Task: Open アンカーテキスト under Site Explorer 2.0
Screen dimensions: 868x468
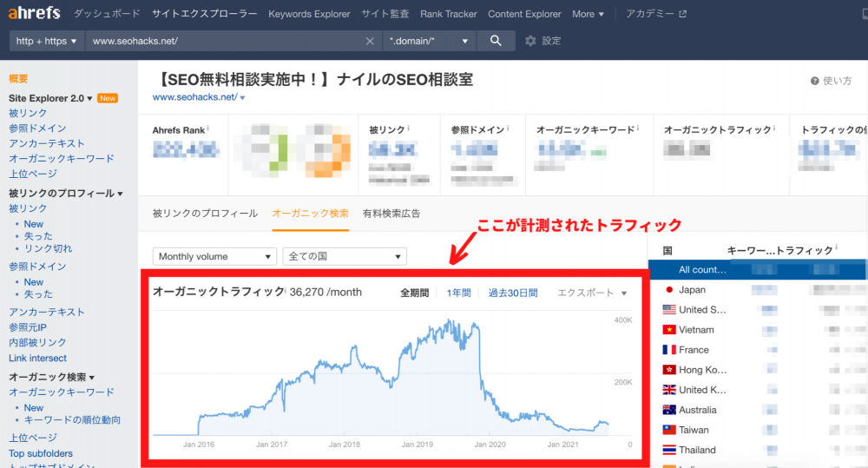Action: tap(47, 143)
